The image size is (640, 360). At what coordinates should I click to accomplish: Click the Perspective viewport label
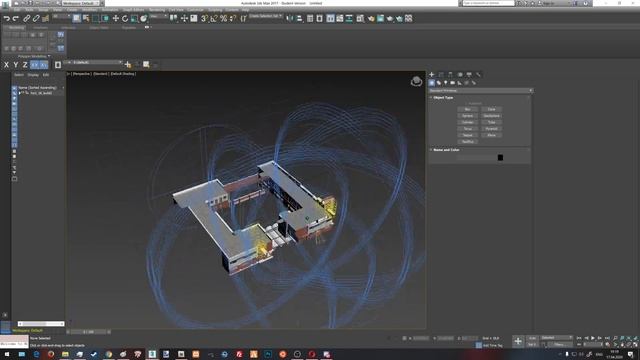(82, 74)
